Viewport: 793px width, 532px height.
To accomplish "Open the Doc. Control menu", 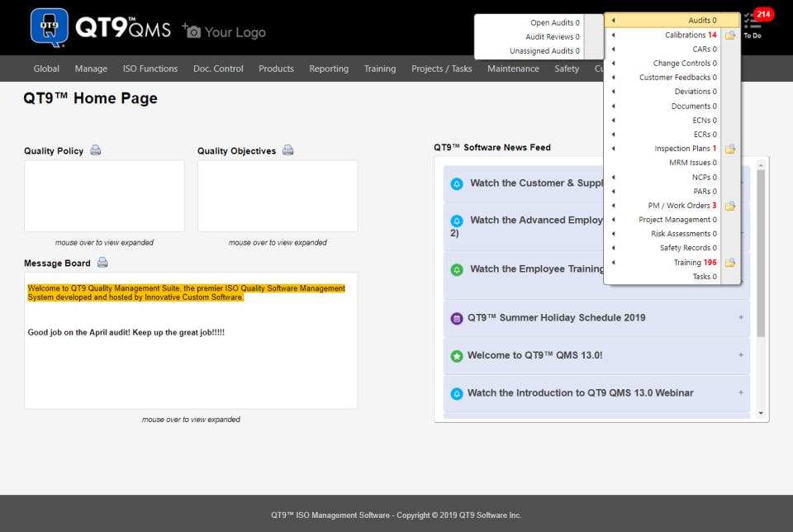I will point(218,69).
